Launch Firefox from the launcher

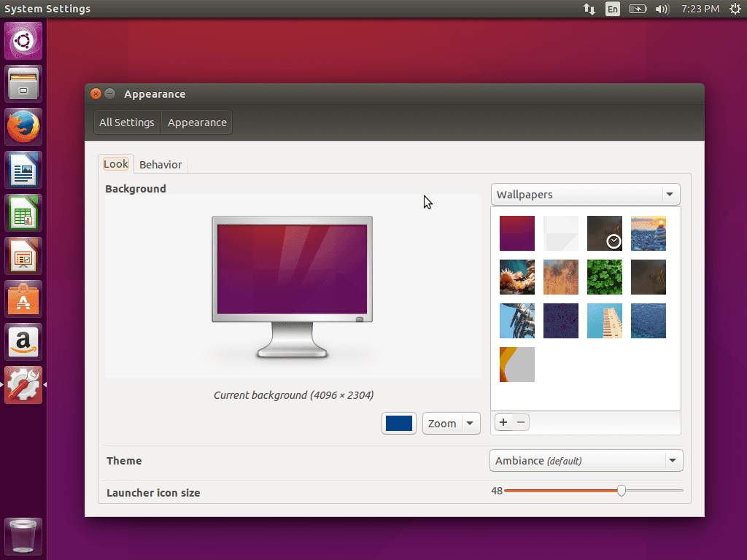pos(23,126)
